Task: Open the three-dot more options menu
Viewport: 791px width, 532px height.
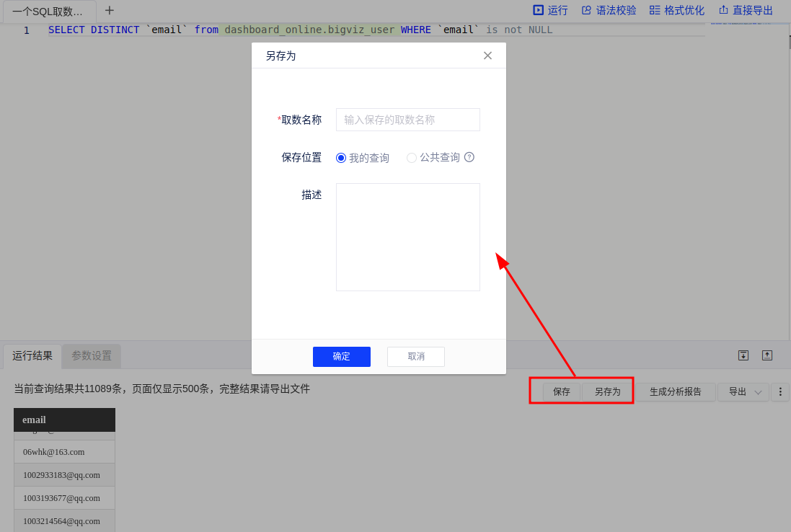Action: pyautogui.click(x=780, y=392)
